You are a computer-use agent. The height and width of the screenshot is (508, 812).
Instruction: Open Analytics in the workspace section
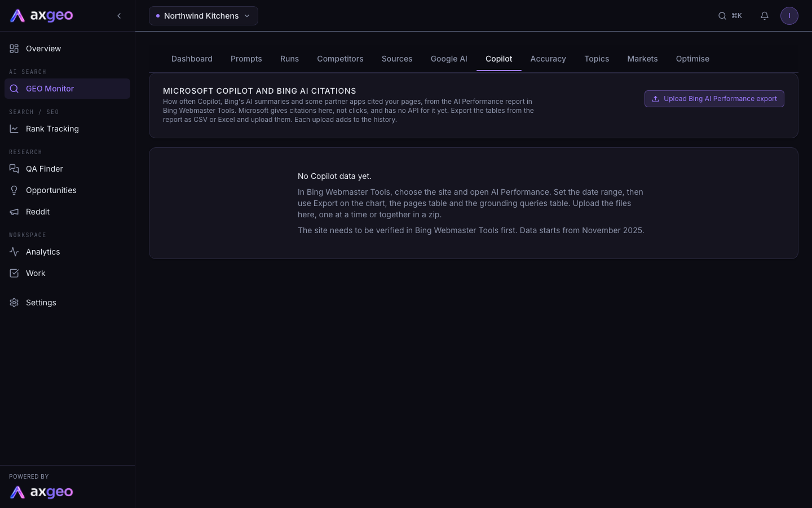(x=67, y=252)
